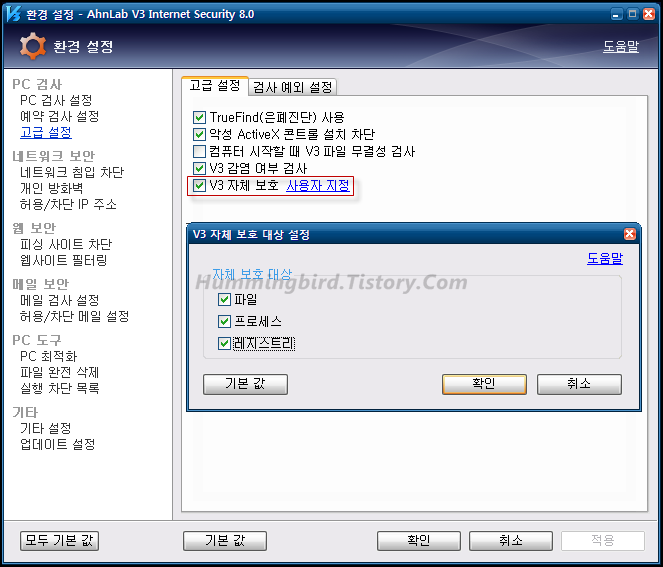This screenshot has height=567, width=663.
Task: Open the 사용자 지정 link
Action: [x=317, y=185]
